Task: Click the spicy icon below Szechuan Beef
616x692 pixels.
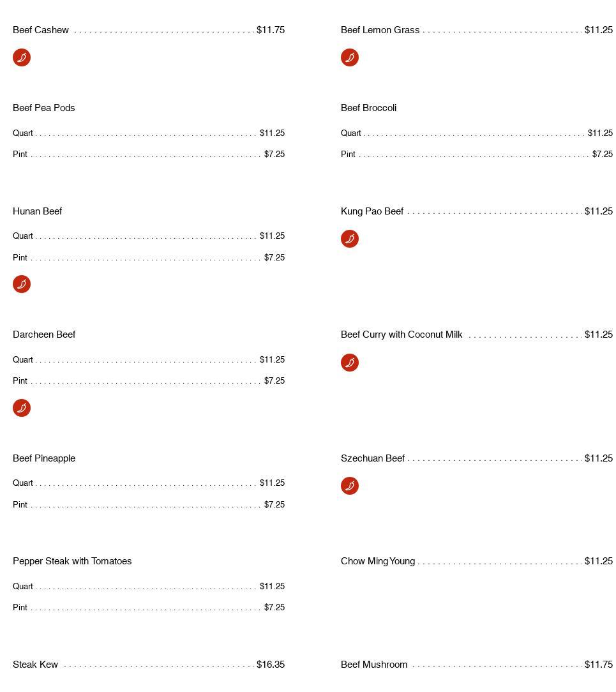Action: (350, 486)
